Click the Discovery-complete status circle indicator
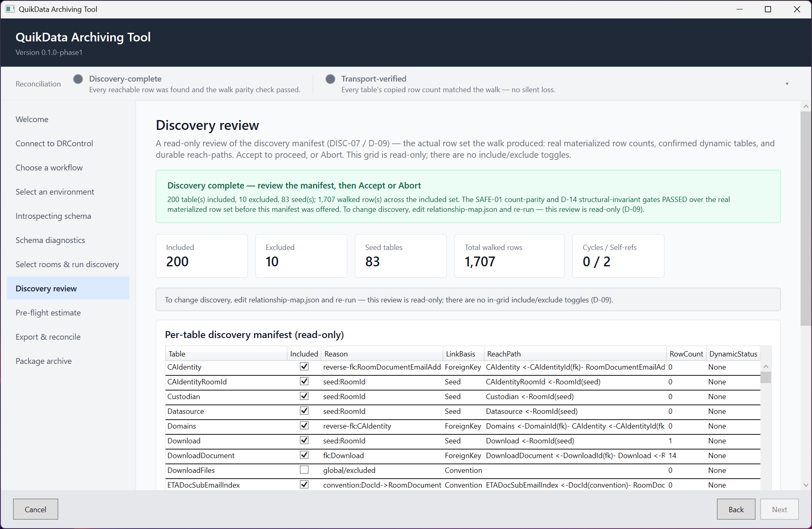This screenshot has height=529, width=812. pyautogui.click(x=78, y=79)
